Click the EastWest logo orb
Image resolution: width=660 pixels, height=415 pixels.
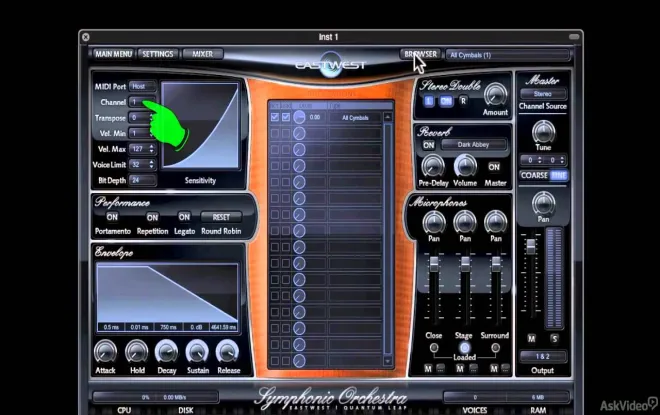pos(330,64)
